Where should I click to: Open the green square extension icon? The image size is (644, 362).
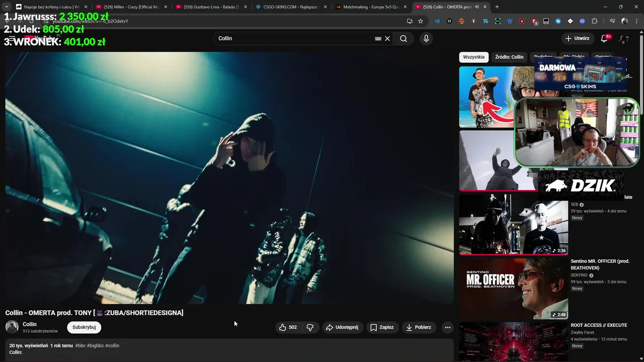click(498, 21)
